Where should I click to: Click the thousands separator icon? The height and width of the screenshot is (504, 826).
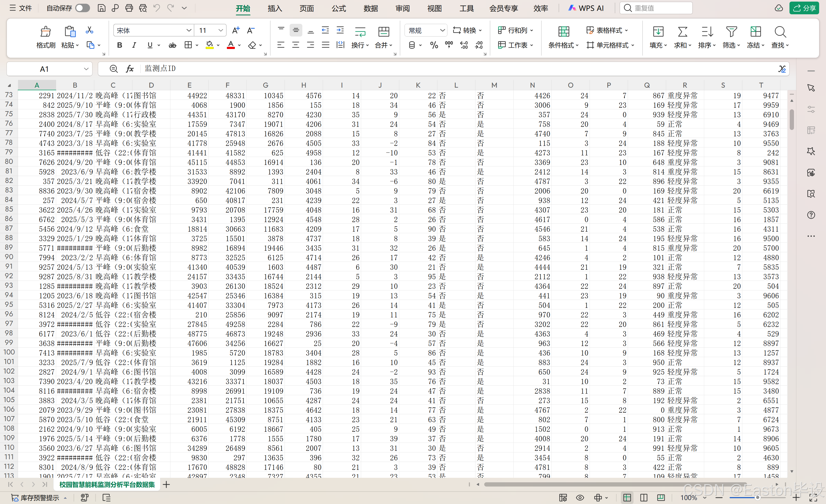tap(449, 45)
